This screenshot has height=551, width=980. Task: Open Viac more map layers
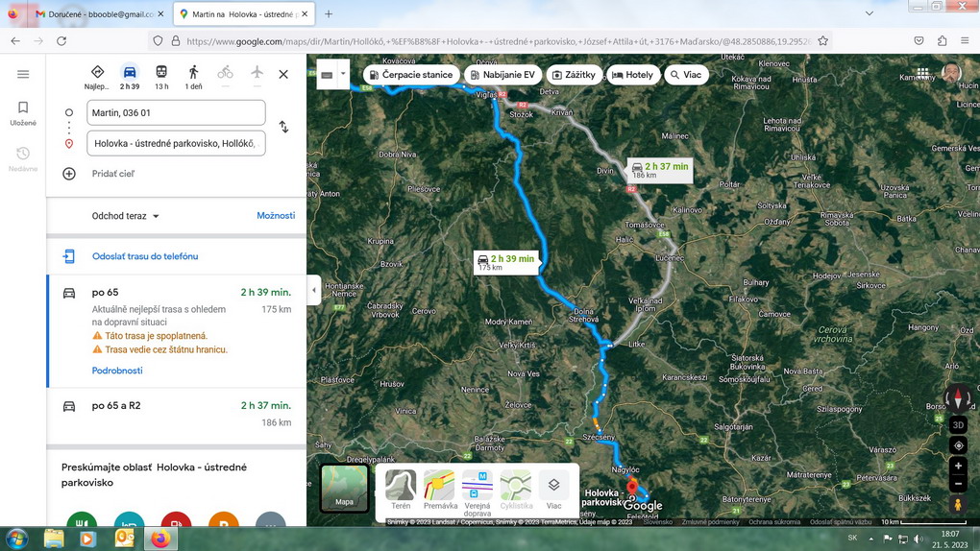(x=553, y=491)
